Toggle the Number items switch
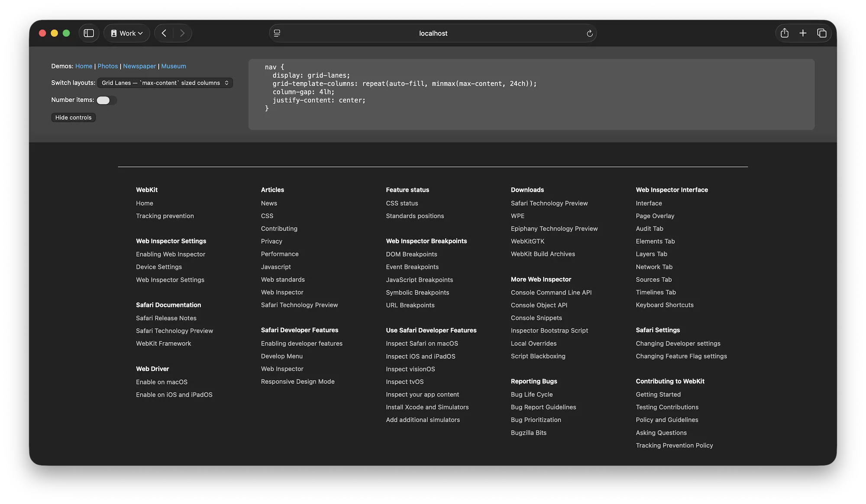 (x=106, y=100)
